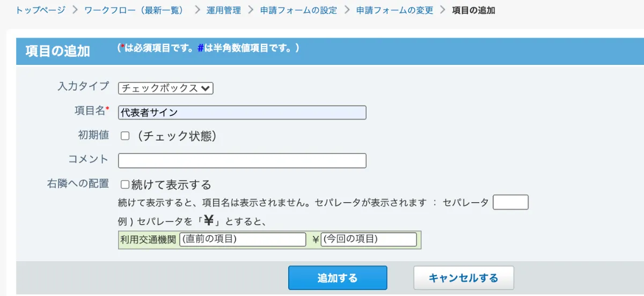Click the (直前の項目) example field
Image resolution: width=644 pixels, height=296 pixels.
[243, 240]
